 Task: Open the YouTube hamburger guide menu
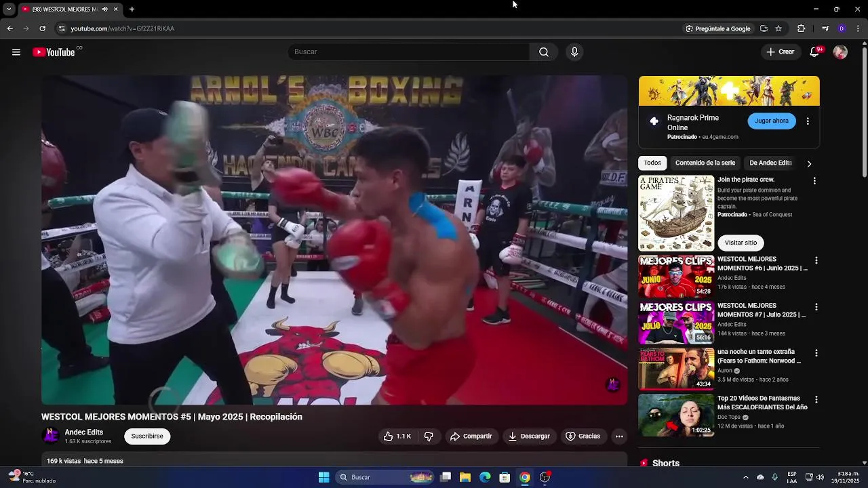[16, 52]
